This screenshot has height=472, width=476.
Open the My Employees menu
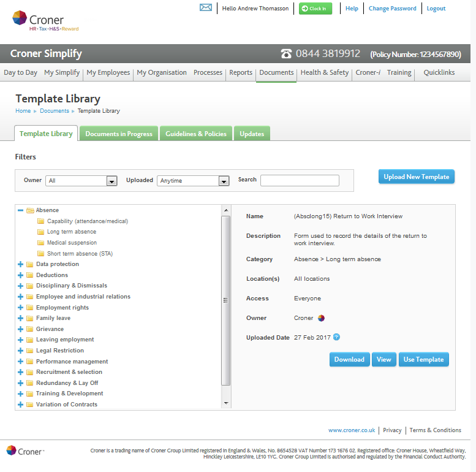point(108,72)
